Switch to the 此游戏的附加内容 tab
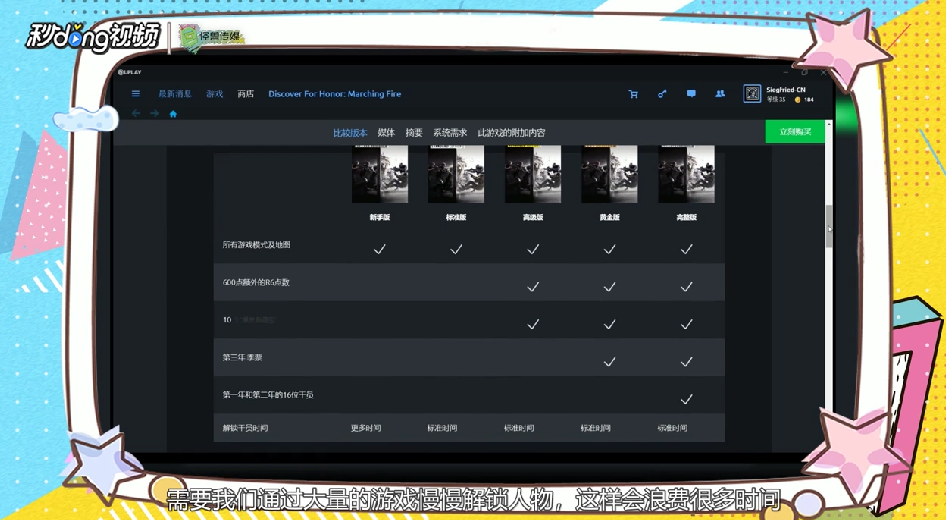This screenshot has height=520, width=946. point(511,133)
